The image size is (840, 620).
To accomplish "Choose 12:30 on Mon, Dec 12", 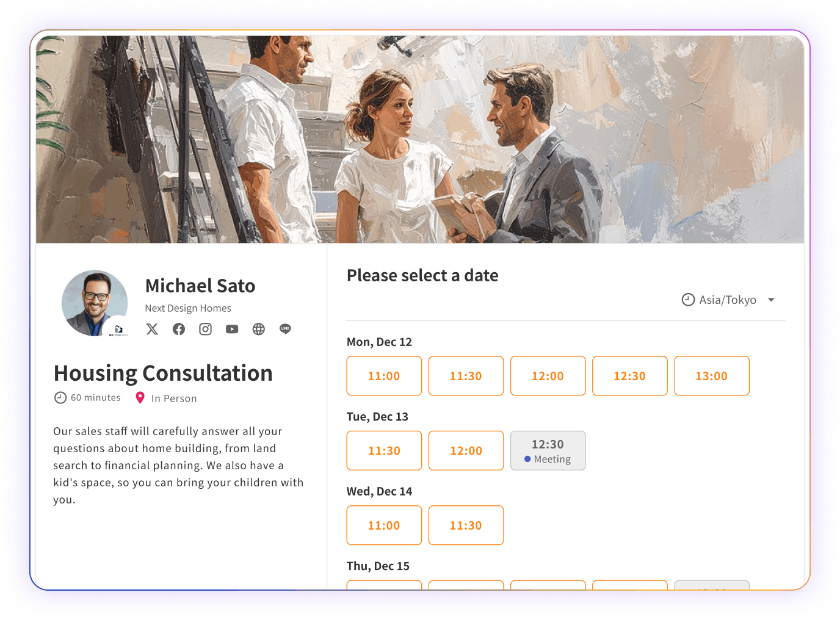I will click(x=629, y=376).
